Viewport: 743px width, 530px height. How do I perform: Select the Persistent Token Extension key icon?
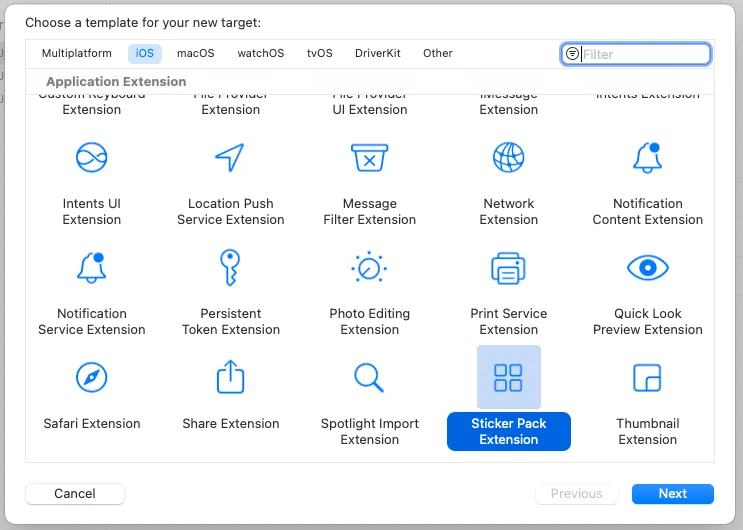(230, 267)
